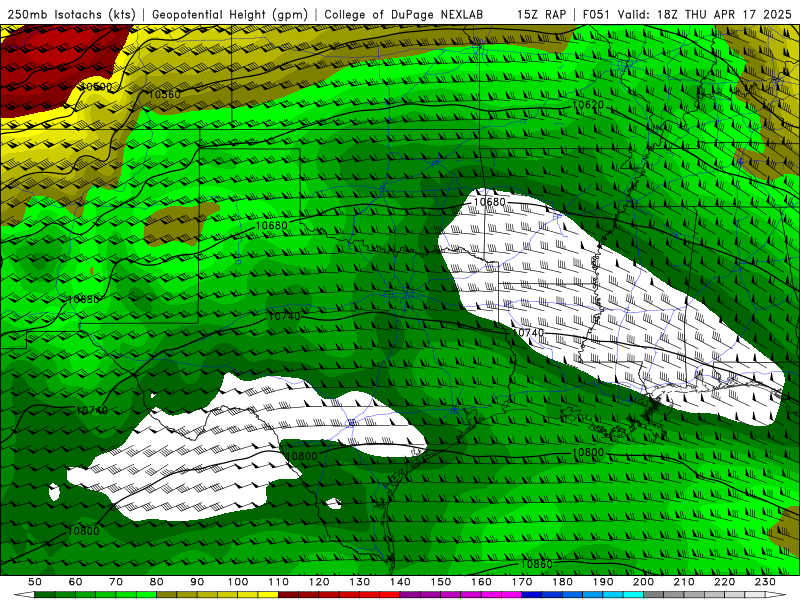Click the 50 value on the color scale
Viewport: 800px width, 600px height.
(x=34, y=582)
